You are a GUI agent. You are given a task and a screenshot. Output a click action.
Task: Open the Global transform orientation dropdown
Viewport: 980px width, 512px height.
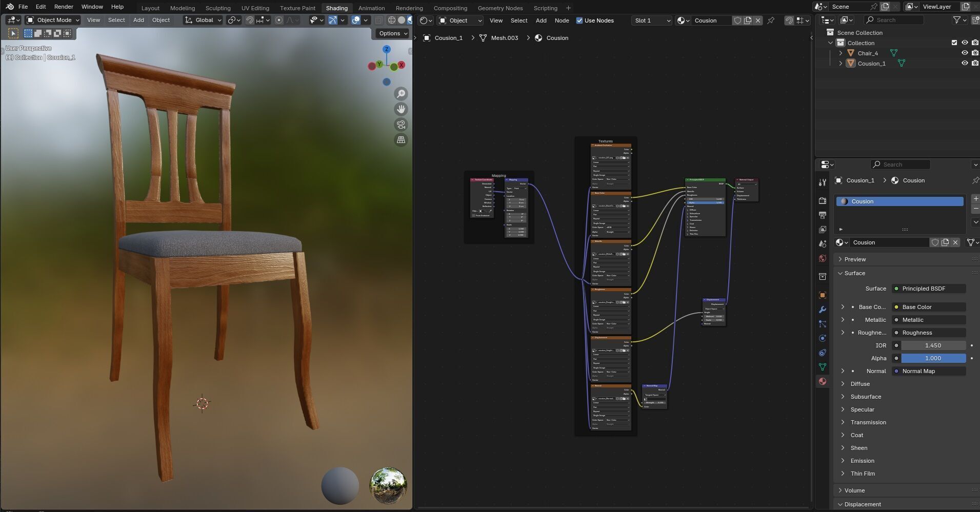pos(204,20)
